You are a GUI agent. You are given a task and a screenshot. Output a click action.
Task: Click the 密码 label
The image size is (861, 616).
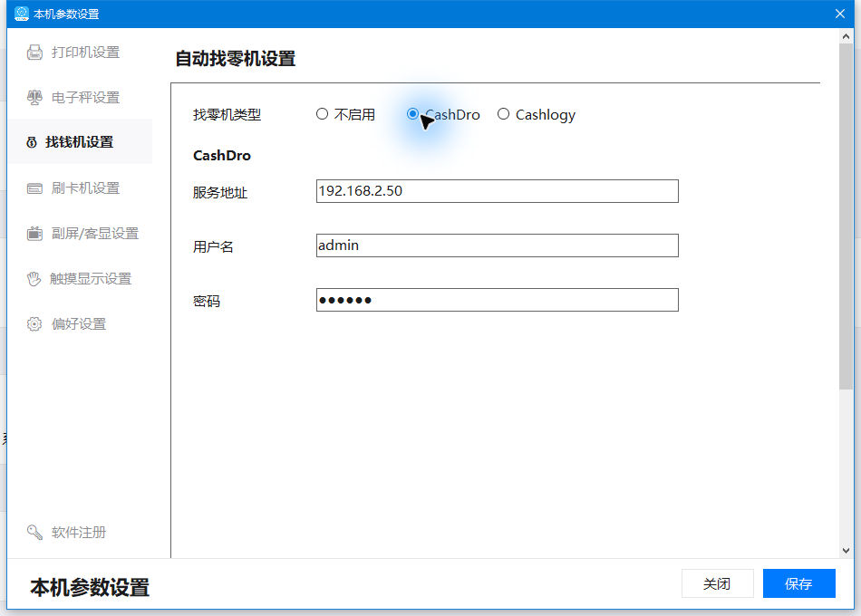tap(207, 302)
